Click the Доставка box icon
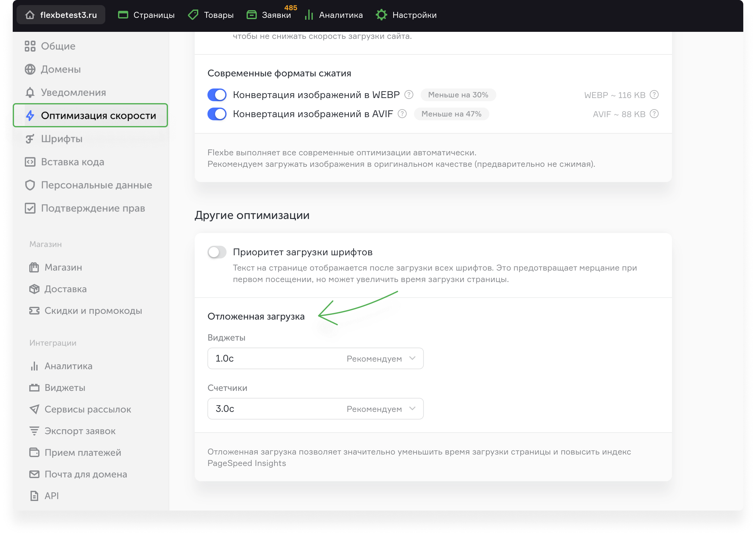 pyautogui.click(x=34, y=289)
